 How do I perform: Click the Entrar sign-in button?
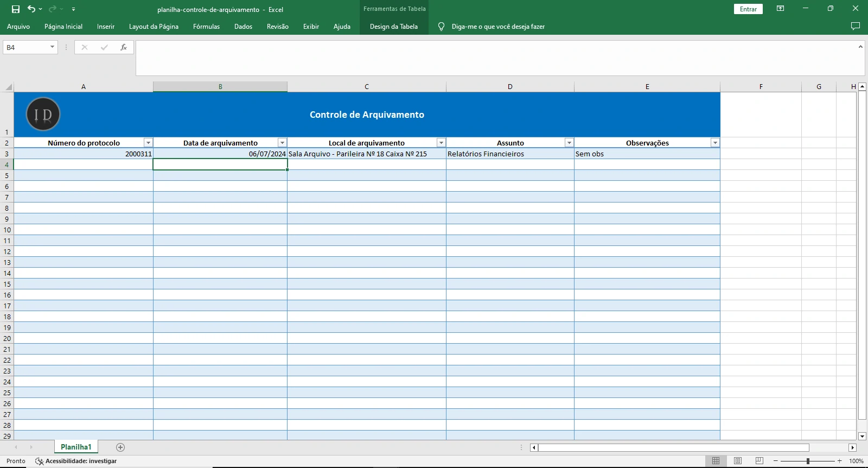click(748, 9)
